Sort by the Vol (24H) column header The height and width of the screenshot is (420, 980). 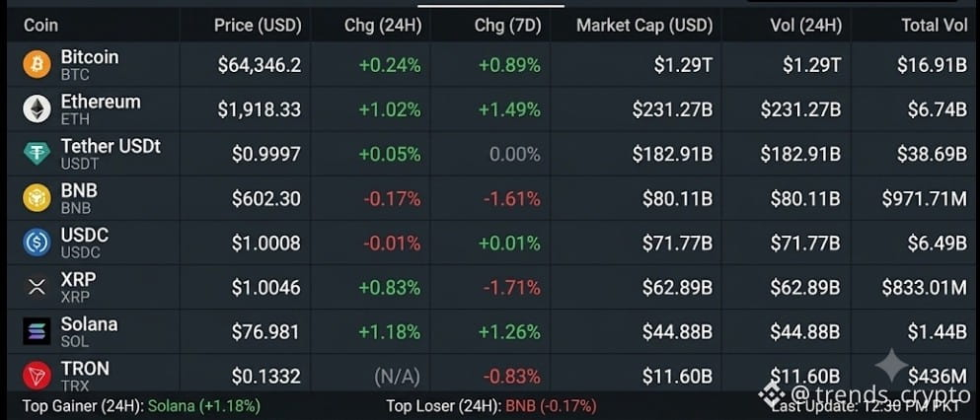805,26
